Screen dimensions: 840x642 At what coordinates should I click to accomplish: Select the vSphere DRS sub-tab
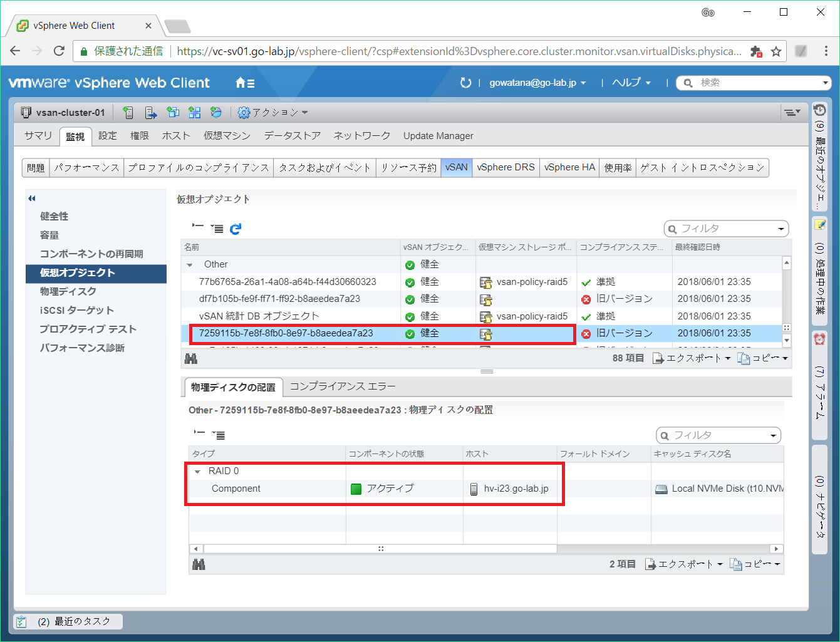[x=506, y=168]
